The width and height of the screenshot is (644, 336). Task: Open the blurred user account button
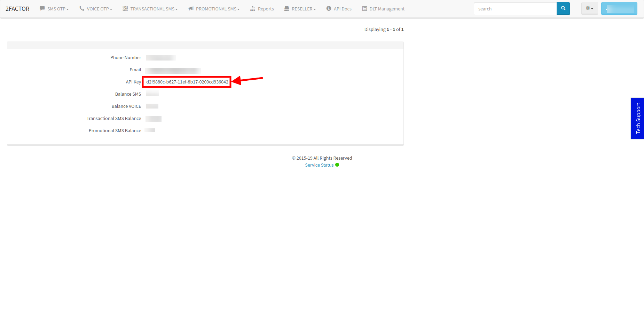click(x=619, y=9)
